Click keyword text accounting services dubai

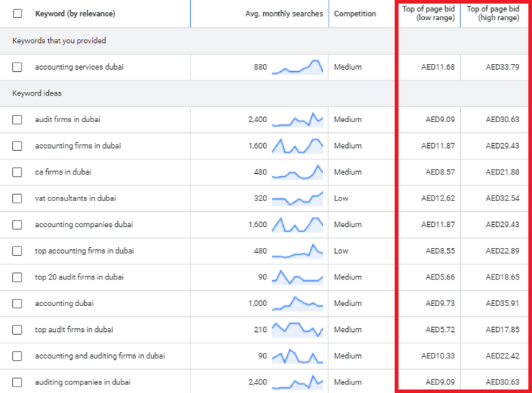tap(79, 67)
